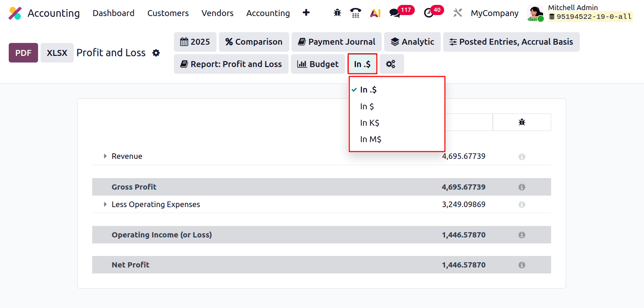644x308 pixels.
Task: Open Posted Entries, Accrual Basis options dropdown
Action: (511, 42)
